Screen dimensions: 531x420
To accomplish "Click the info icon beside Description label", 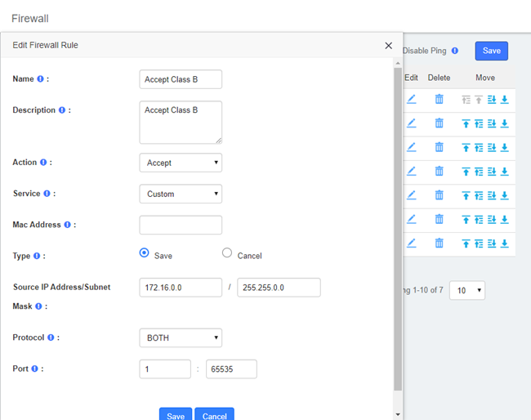I will pyautogui.click(x=62, y=110).
